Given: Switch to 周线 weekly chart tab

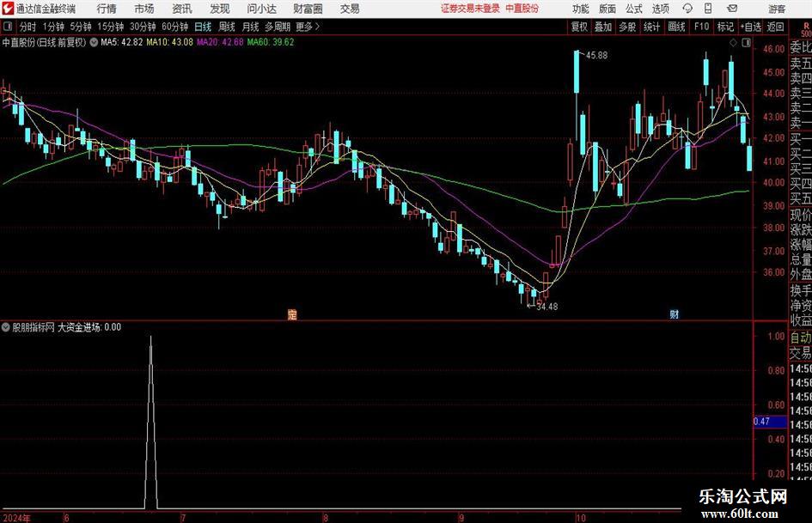Looking at the screenshot, I should [x=227, y=27].
